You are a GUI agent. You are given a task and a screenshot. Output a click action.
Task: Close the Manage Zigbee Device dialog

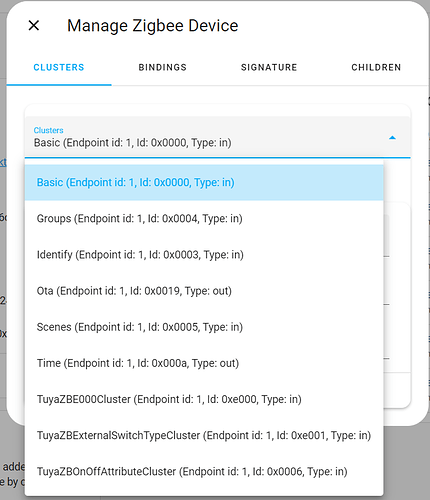34,25
